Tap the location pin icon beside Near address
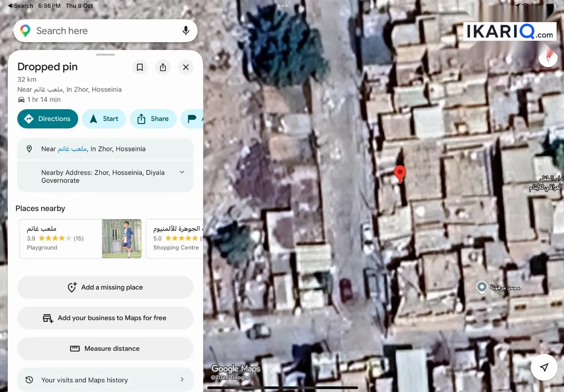The width and height of the screenshot is (564, 392). pos(29,149)
